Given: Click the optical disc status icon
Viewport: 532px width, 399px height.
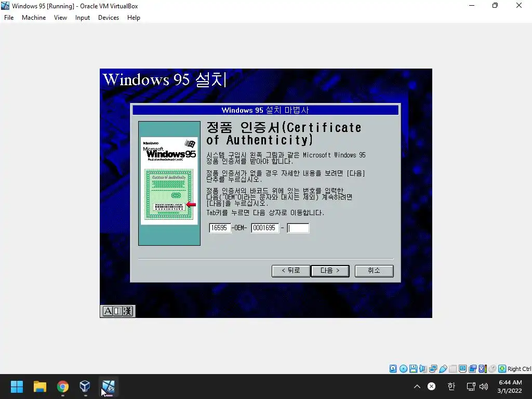Looking at the screenshot, I should point(403,369).
